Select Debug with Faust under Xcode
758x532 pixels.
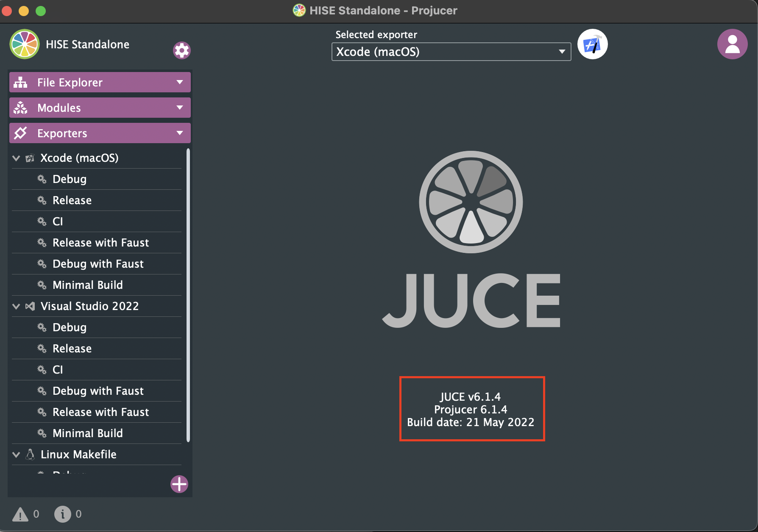pyautogui.click(x=97, y=264)
